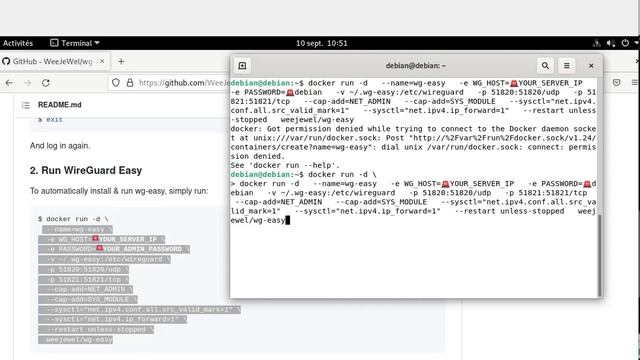Image resolution: width=640 pixels, height=360 pixels.
Task: Click the clock showing 10 sept. 10:51
Action: tap(321, 43)
